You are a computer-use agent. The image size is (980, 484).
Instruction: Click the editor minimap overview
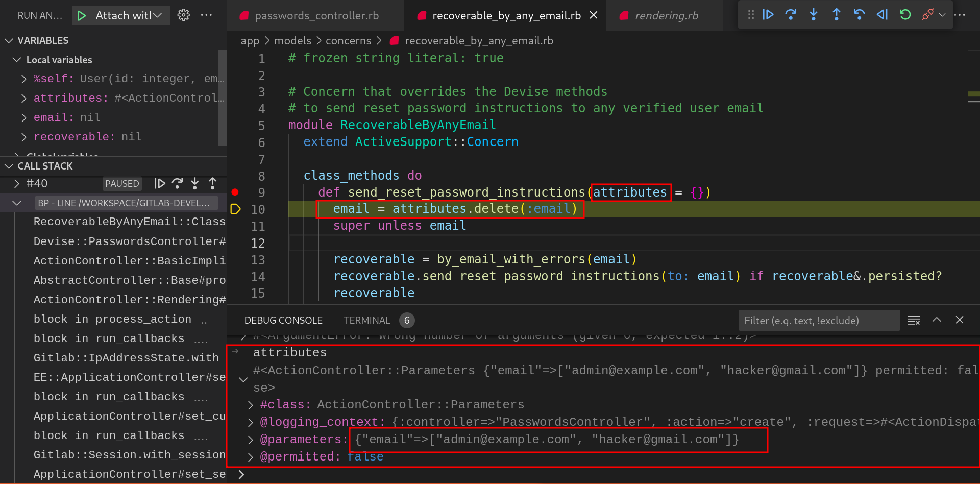[x=973, y=177]
